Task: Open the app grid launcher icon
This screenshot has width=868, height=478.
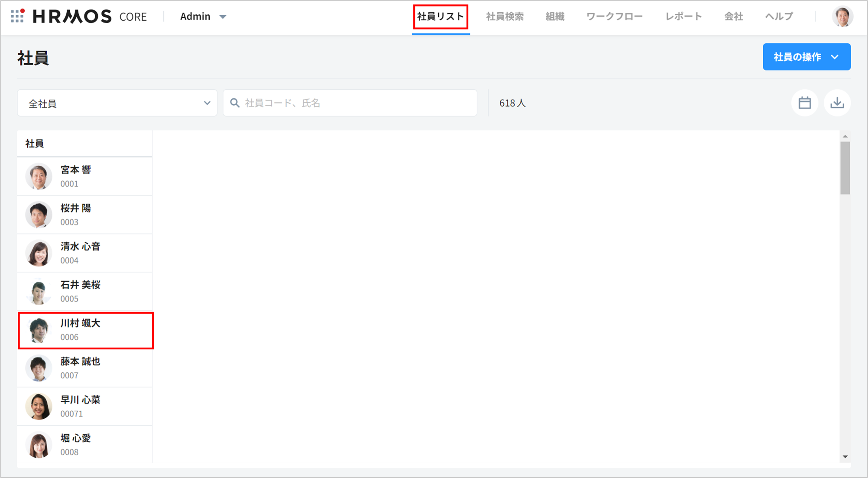Action: 17,16
